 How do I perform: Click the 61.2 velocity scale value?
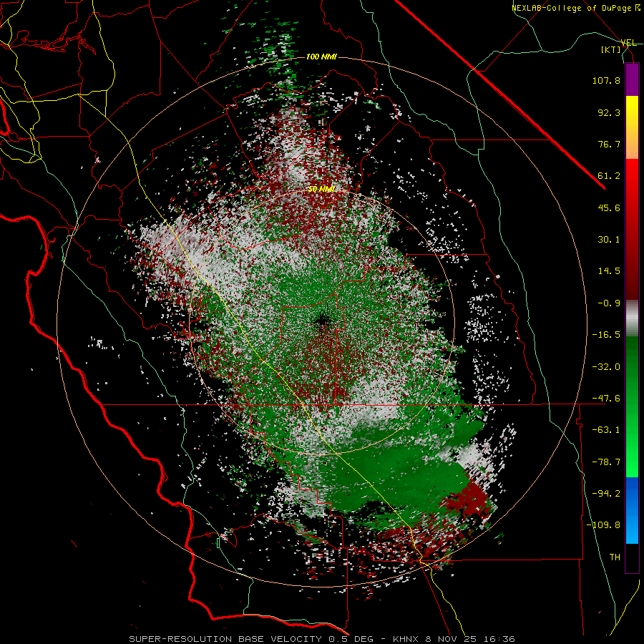point(609,176)
